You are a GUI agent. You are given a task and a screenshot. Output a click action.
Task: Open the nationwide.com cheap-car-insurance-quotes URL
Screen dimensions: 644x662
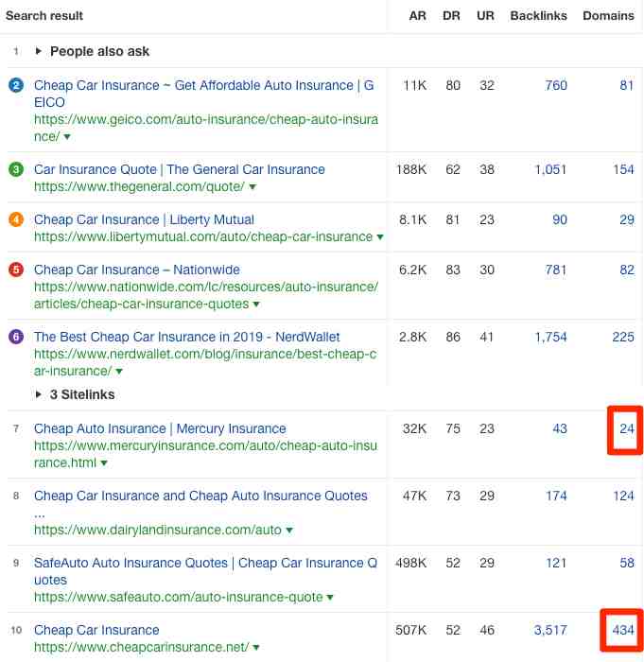[206, 295]
